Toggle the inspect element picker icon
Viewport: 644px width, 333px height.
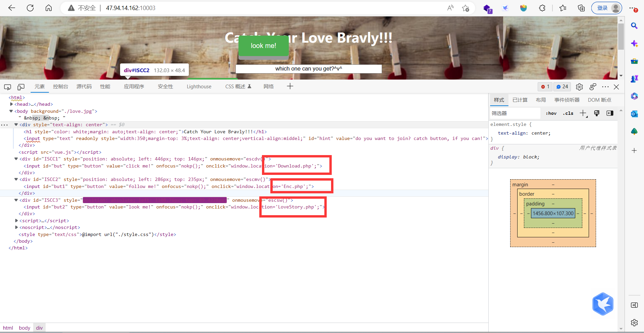point(7,87)
